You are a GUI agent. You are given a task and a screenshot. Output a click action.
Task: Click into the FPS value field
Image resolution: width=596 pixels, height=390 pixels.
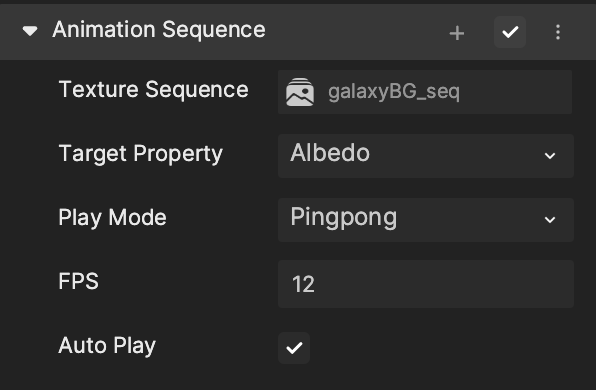pos(426,284)
